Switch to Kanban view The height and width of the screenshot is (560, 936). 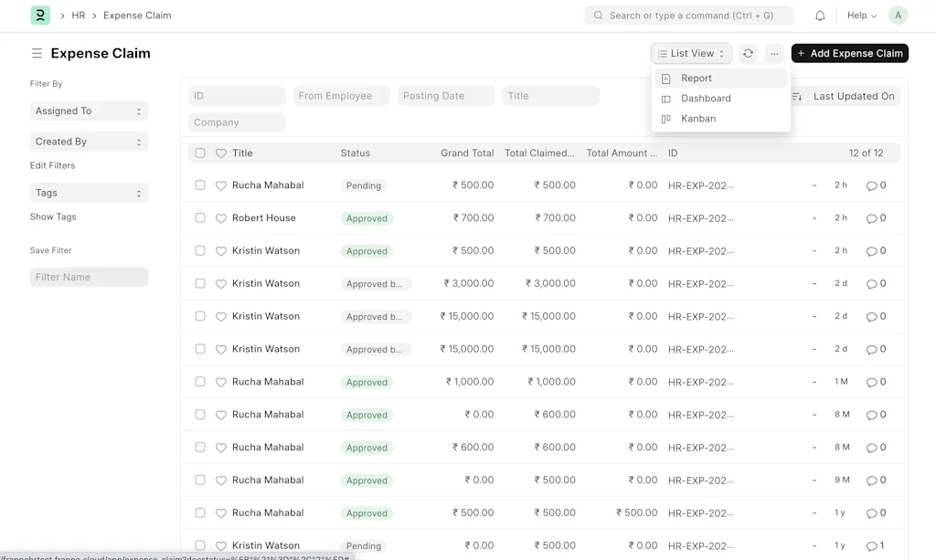pyautogui.click(x=698, y=119)
